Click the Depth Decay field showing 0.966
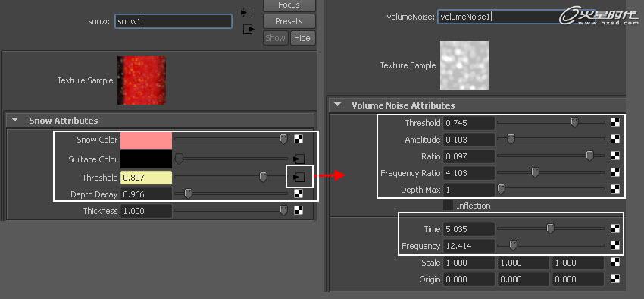Viewport: 644px width, 299px height. tap(146, 194)
